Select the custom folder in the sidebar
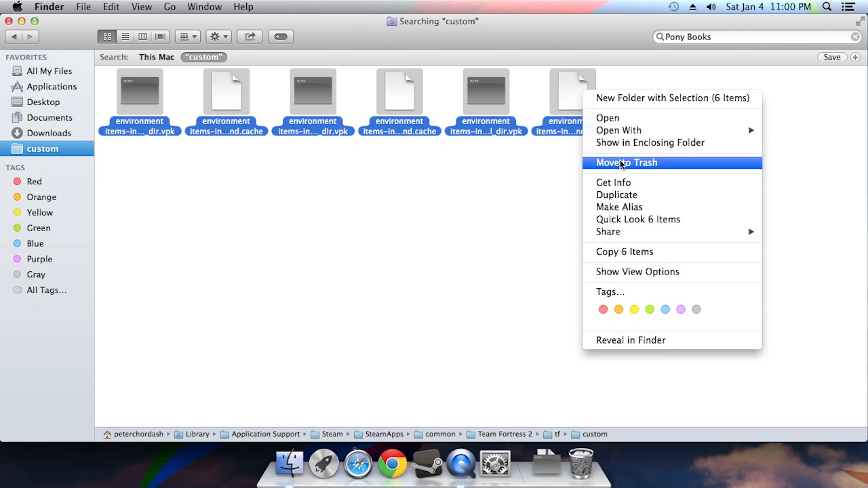Screen dimensions: 868x488 [x=47, y=148]
